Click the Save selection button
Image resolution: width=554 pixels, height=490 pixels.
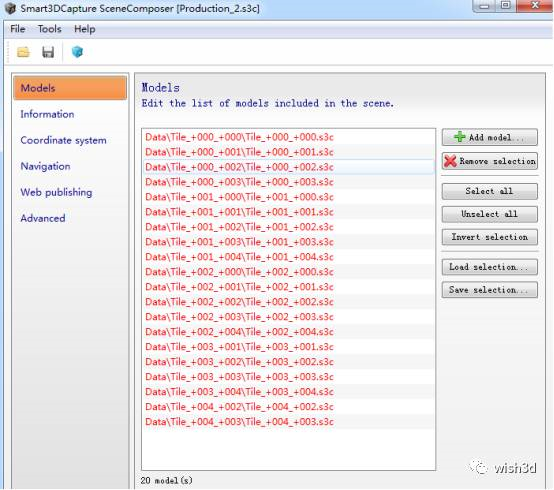tap(490, 290)
